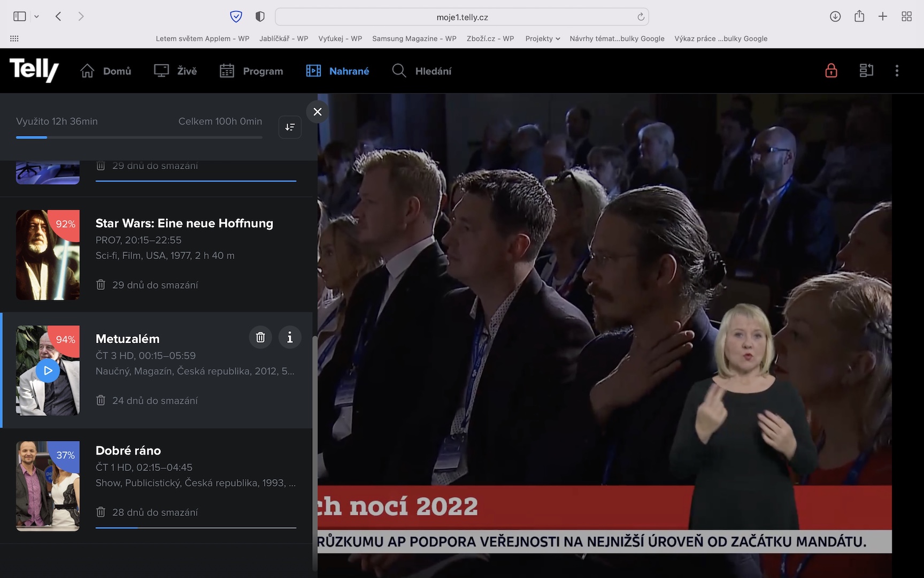Screen dimensions: 924x578
Task: Delete the Metuzalém recording
Action: [260, 337]
